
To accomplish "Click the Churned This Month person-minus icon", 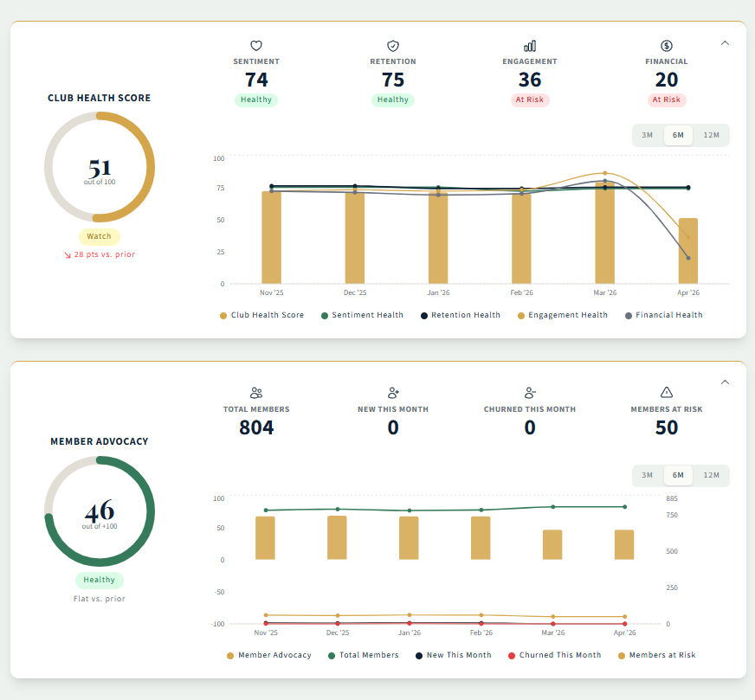I will pyautogui.click(x=530, y=392).
